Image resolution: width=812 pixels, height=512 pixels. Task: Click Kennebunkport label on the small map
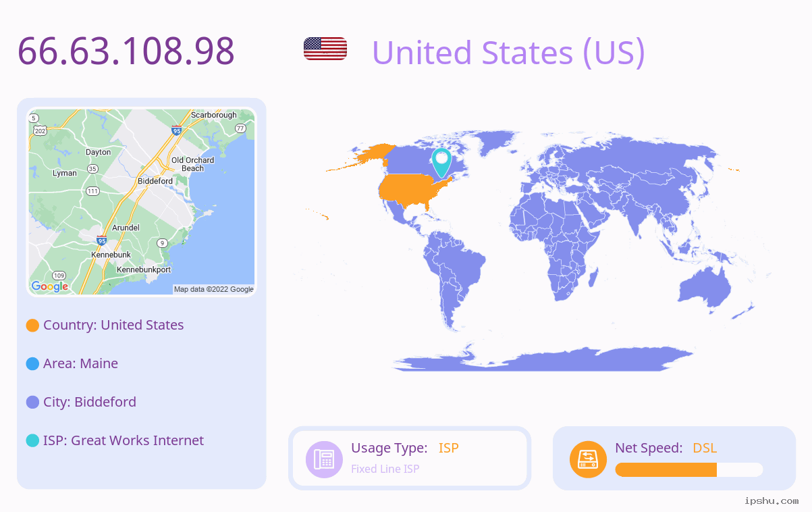pos(144,270)
